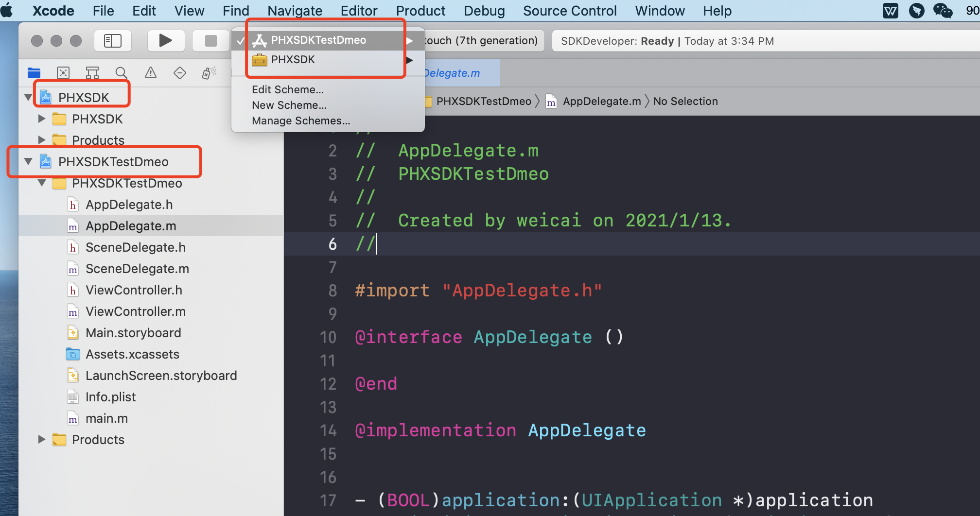Image resolution: width=980 pixels, height=516 pixels.
Task: Click the iPod touch (7th generation) destination
Action: click(481, 40)
